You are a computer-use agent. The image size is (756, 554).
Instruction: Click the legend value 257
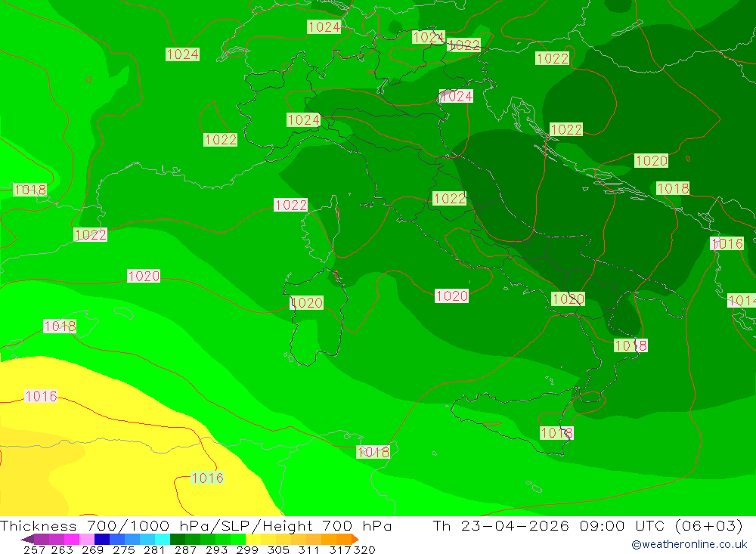34,549
